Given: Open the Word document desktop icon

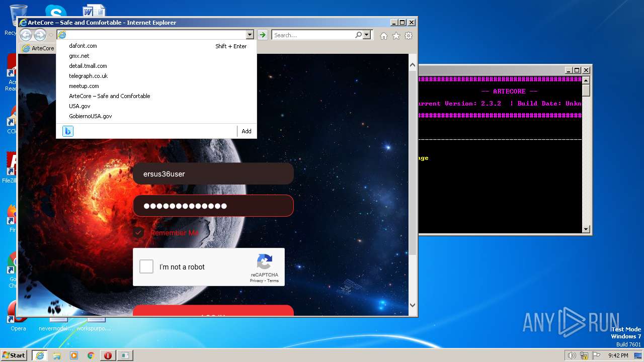Looking at the screenshot, I should (x=94, y=10).
